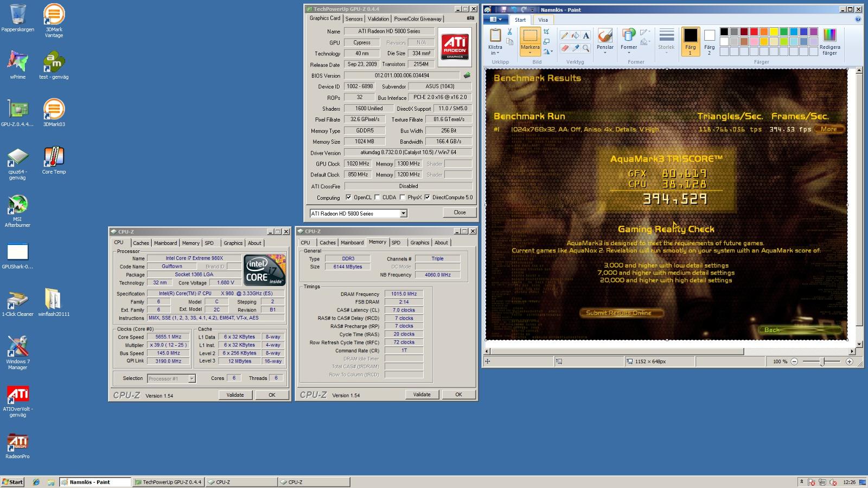Click the TechPowerUp GPU-Z taskbar button

pos(168,482)
